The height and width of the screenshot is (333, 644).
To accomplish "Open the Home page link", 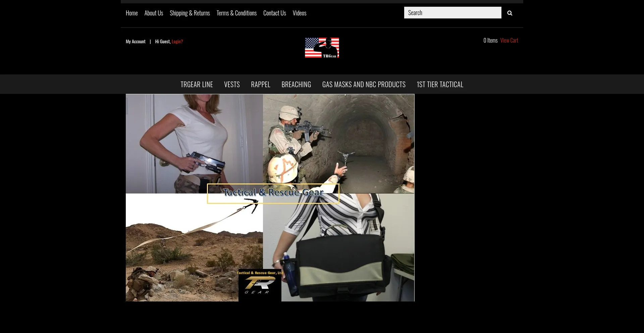I will [x=131, y=13].
